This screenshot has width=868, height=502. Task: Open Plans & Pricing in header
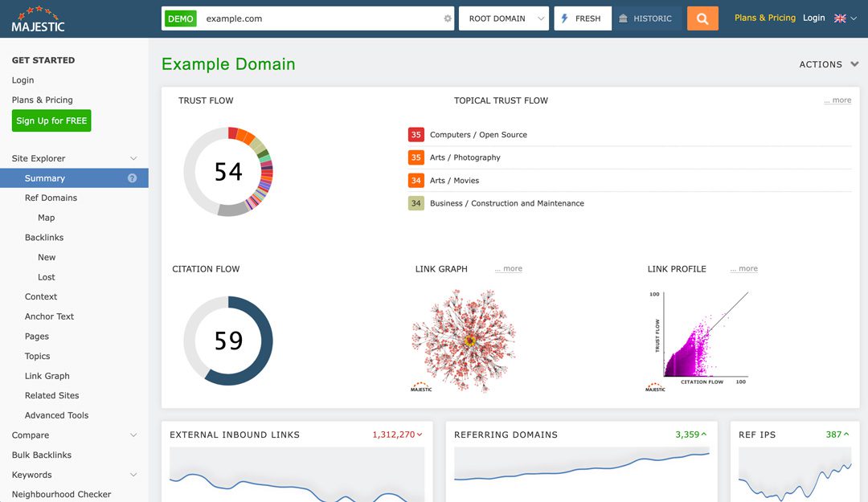coord(764,18)
